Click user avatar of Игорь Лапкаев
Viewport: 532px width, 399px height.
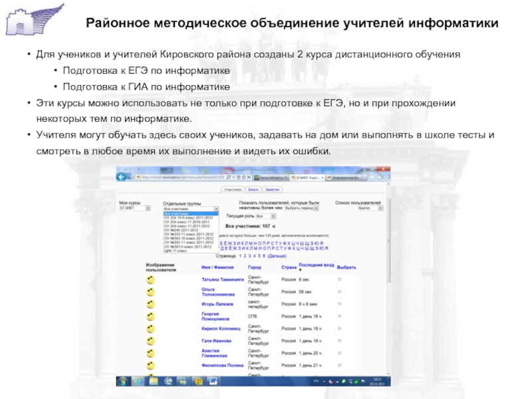pyautogui.click(x=150, y=304)
